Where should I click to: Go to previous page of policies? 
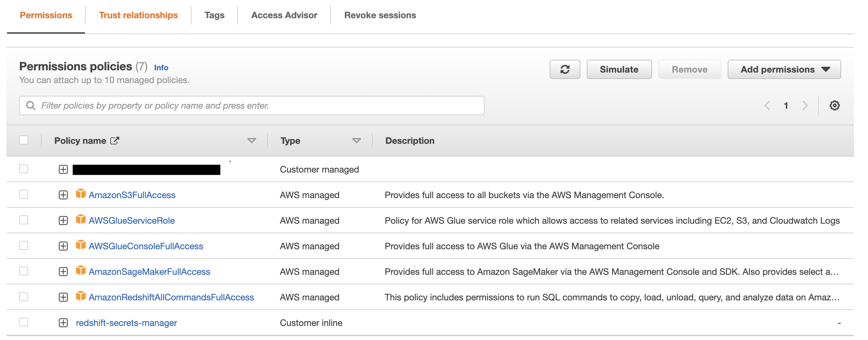(767, 105)
